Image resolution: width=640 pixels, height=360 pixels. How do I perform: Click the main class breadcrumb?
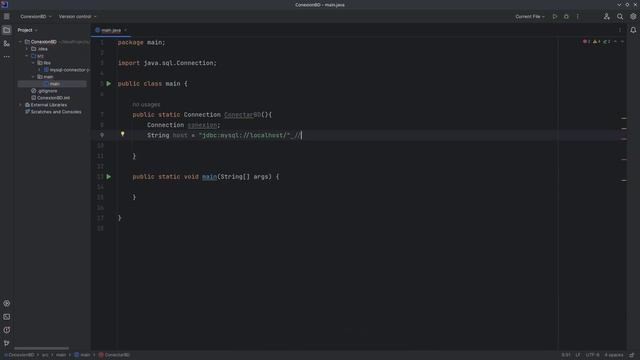pos(82,355)
